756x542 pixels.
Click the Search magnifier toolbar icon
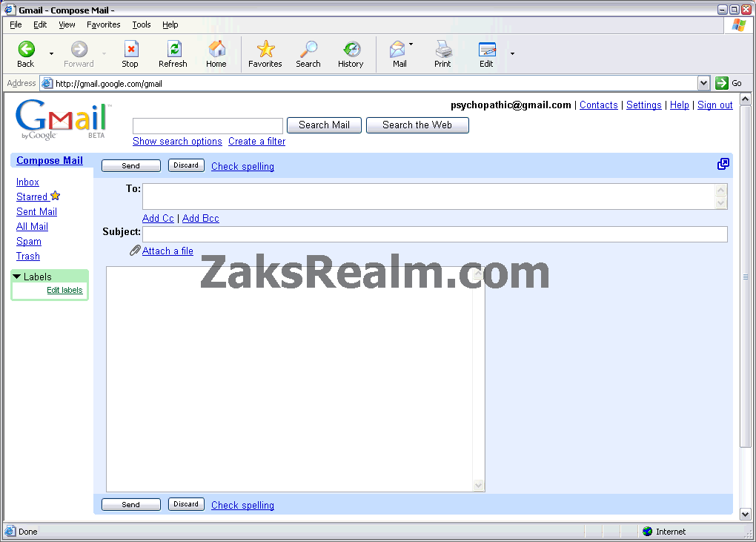[x=308, y=49]
